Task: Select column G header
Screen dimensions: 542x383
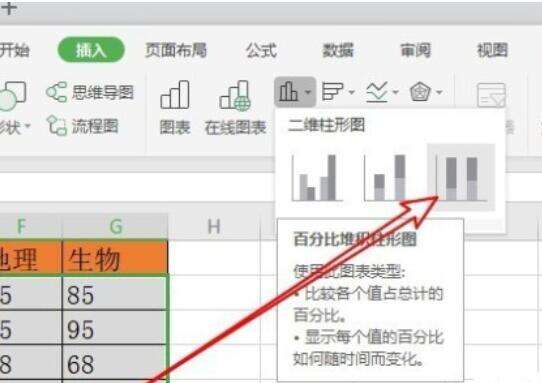Action: pos(115,227)
